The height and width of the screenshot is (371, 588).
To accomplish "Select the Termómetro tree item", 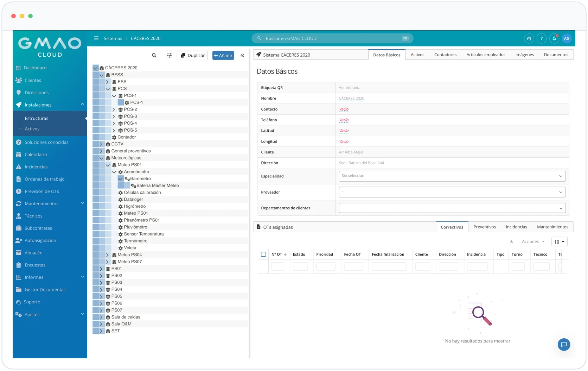I will 136,241.
